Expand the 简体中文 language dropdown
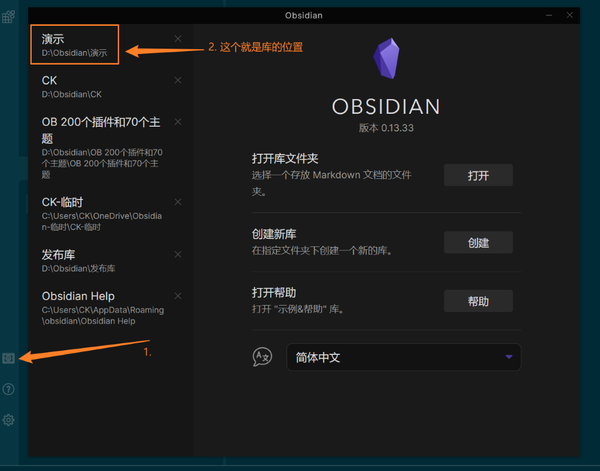The height and width of the screenshot is (471, 600). point(404,357)
